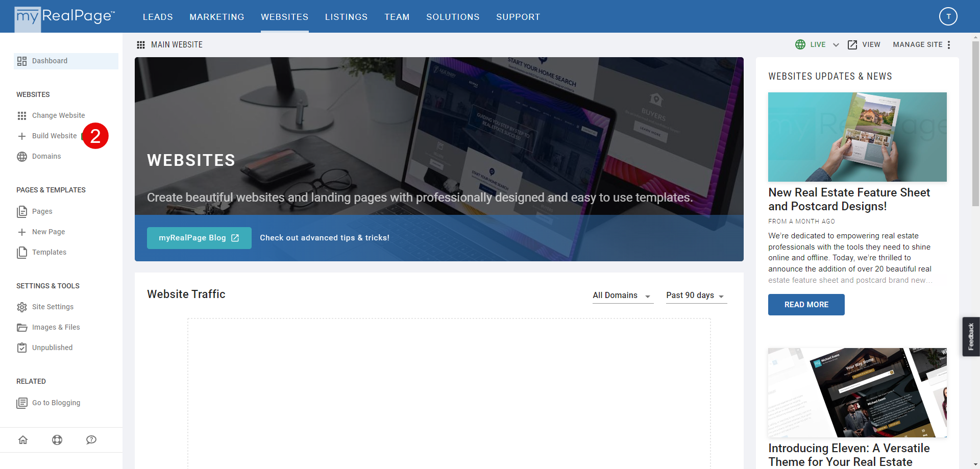Expand the Live status chevron dropdown
The width and height of the screenshot is (980, 469).
click(836, 45)
